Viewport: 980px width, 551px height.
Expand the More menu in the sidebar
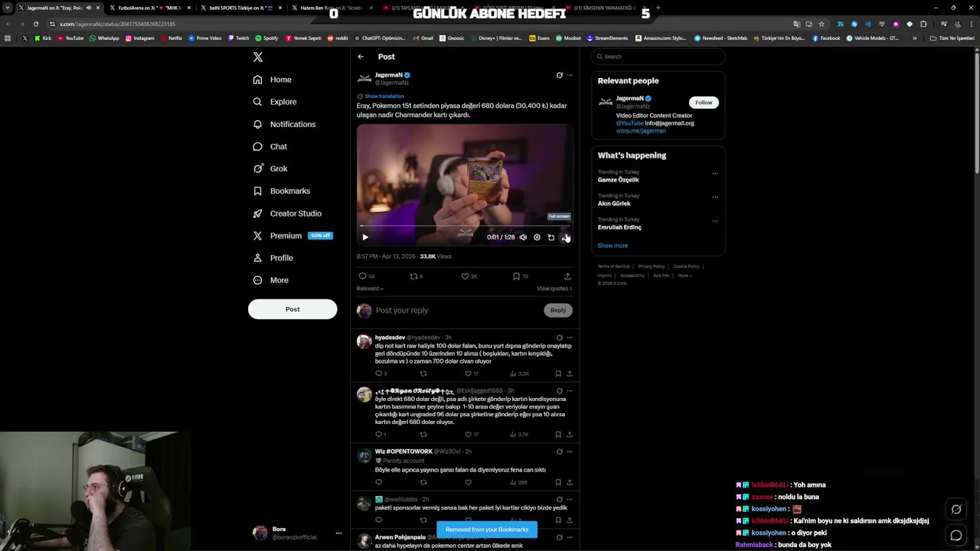270,280
